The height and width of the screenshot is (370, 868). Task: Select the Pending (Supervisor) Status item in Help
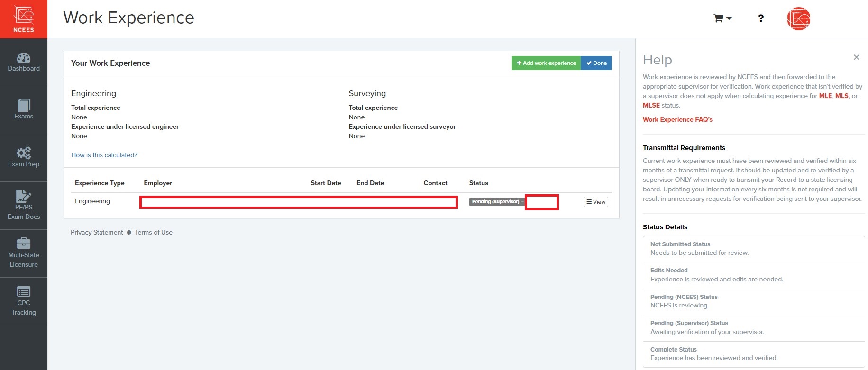point(754,328)
